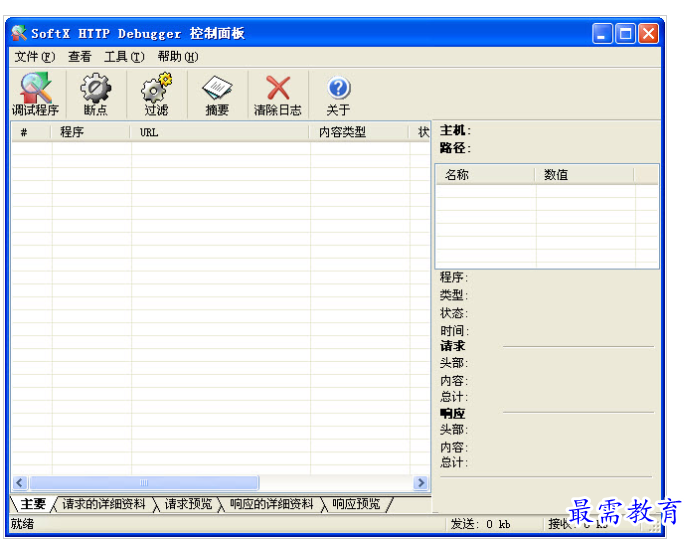Close the HTTP Debugger window

click(x=649, y=33)
